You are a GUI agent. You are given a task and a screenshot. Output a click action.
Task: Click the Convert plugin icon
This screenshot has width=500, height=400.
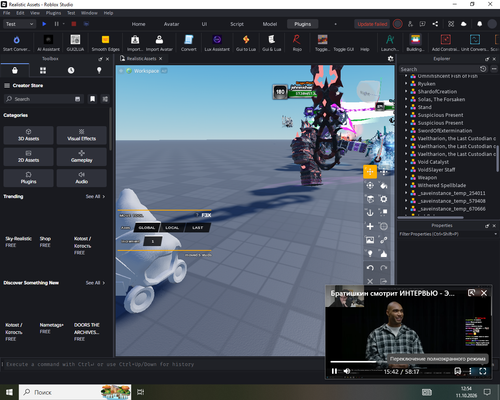189,43
